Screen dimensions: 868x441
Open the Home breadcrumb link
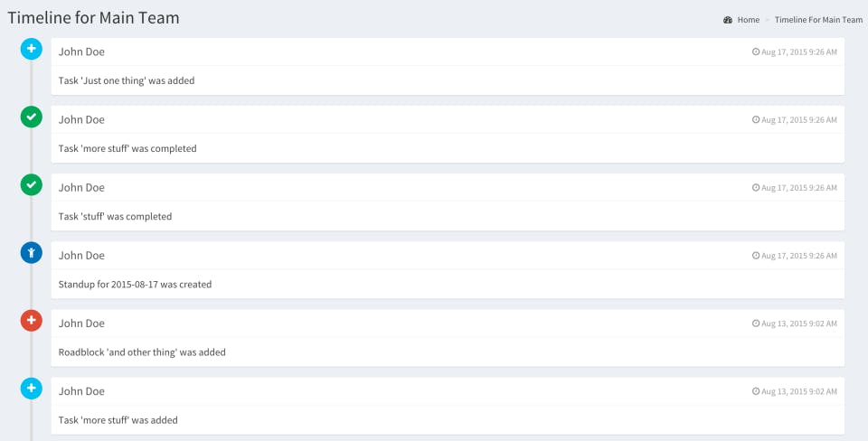(749, 20)
